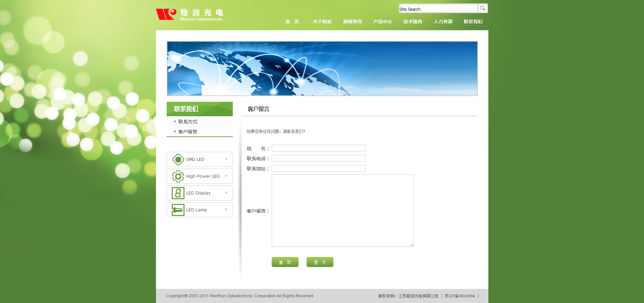Click the High Power LED gear icon

click(178, 176)
